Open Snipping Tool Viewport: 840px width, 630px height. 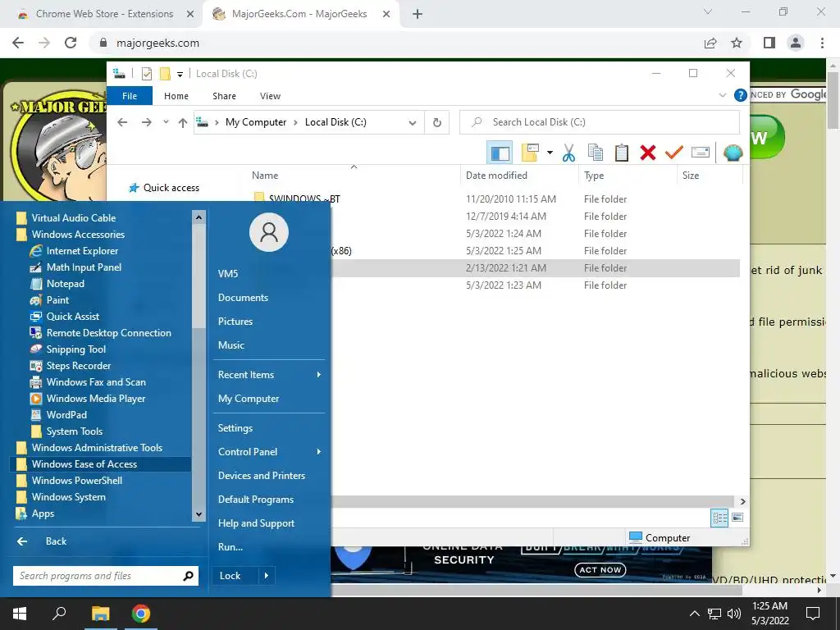tap(75, 349)
